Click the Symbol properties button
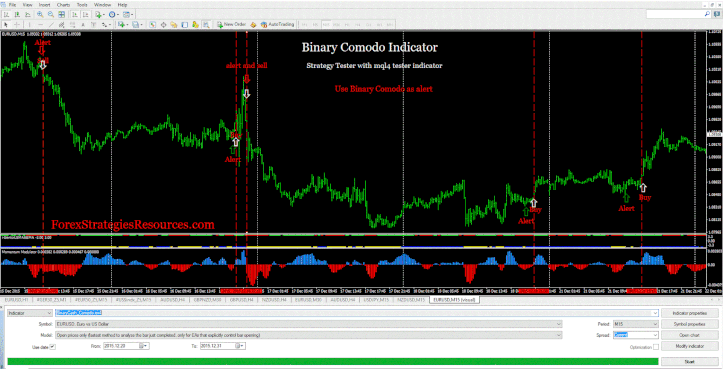This screenshot has width=723, height=369. [x=690, y=324]
